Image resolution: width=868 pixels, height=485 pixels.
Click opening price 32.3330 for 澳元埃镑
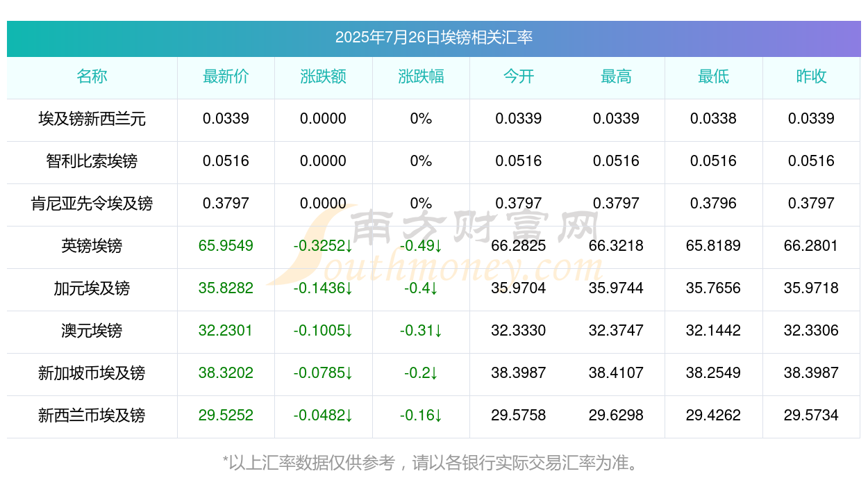(x=519, y=331)
